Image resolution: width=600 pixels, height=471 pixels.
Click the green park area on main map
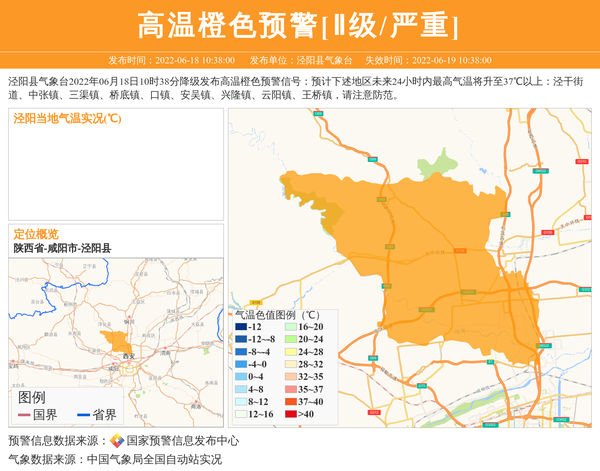[436, 161]
